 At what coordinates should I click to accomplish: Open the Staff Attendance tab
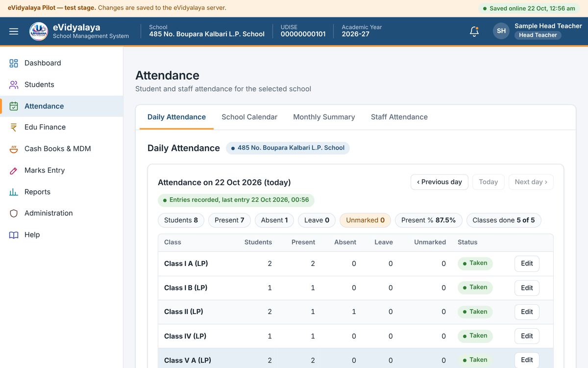pyautogui.click(x=399, y=117)
